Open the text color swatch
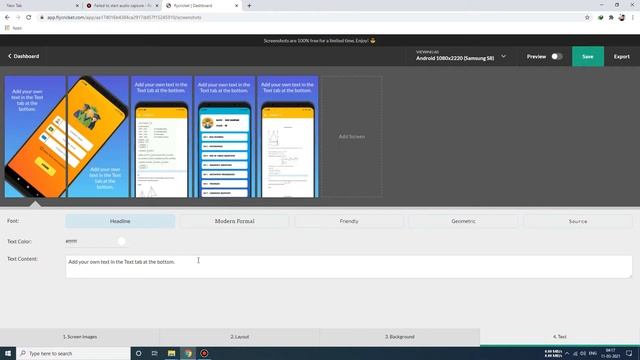The image size is (640, 360). coord(122,241)
